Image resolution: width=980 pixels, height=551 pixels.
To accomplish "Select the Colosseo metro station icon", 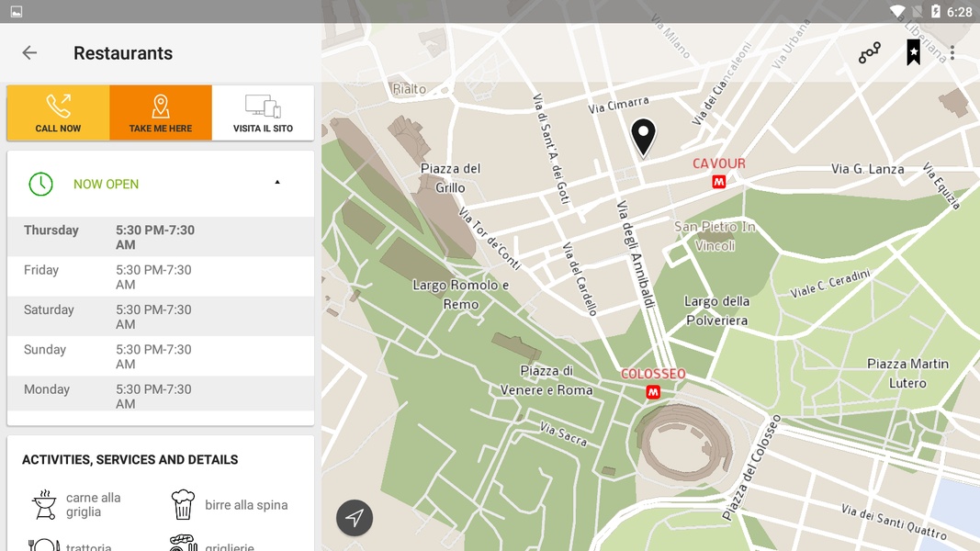I will (653, 392).
